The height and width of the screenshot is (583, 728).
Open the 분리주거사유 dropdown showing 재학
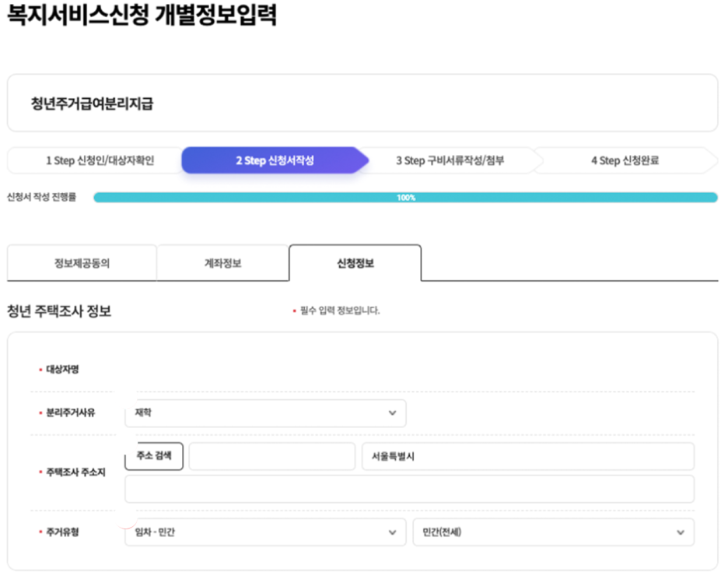(265, 413)
